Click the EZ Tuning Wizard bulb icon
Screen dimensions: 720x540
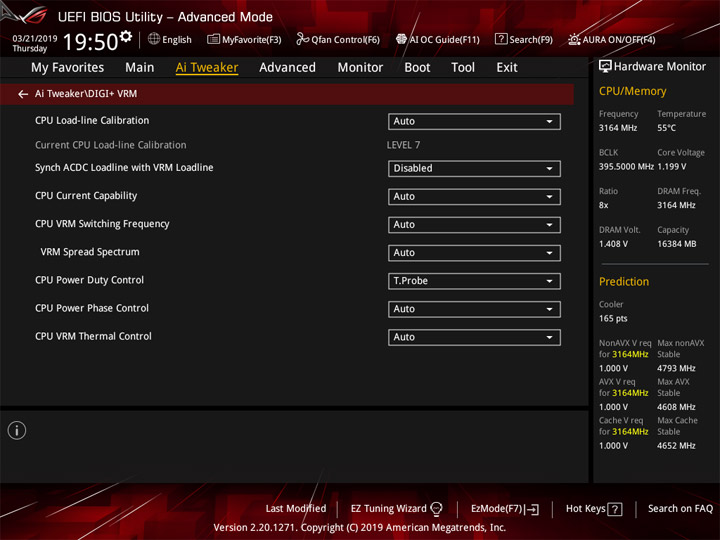[x=436, y=509]
